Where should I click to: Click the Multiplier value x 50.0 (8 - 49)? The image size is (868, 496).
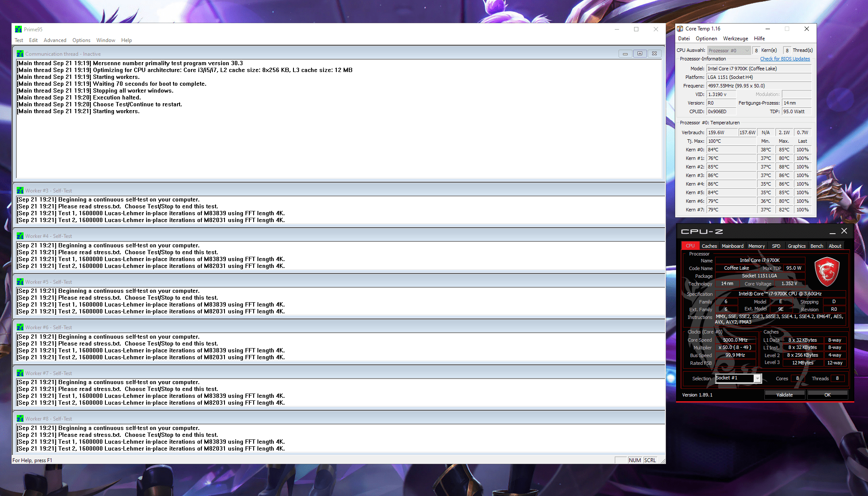735,348
